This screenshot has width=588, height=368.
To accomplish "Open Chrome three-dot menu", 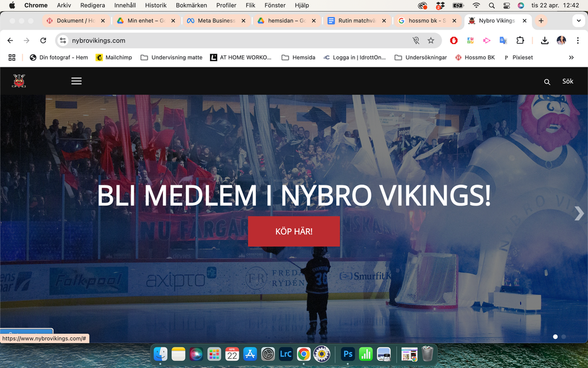I will coord(578,41).
